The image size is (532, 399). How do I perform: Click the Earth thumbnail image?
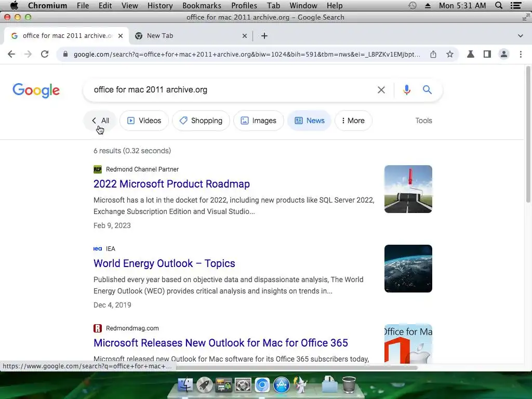coord(408,269)
